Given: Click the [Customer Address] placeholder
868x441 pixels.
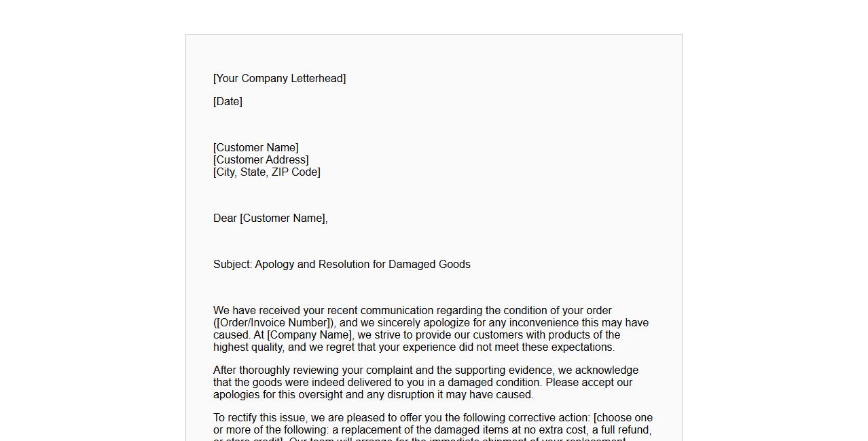Looking at the screenshot, I should pos(261,160).
